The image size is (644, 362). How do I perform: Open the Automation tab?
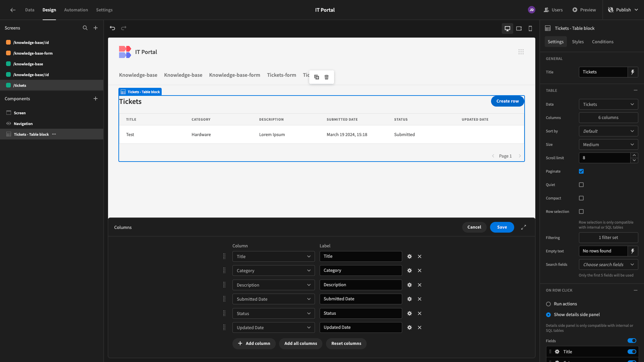pyautogui.click(x=76, y=10)
